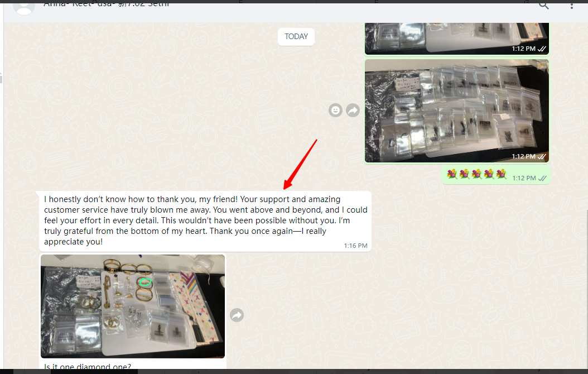588x374 pixels.
Task: React with emoji to second sent photo
Action: point(335,111)
